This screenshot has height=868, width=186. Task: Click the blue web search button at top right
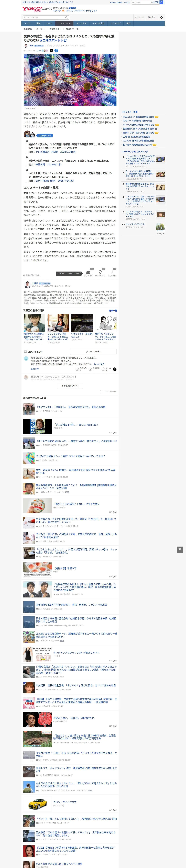[x=161, y=2]
